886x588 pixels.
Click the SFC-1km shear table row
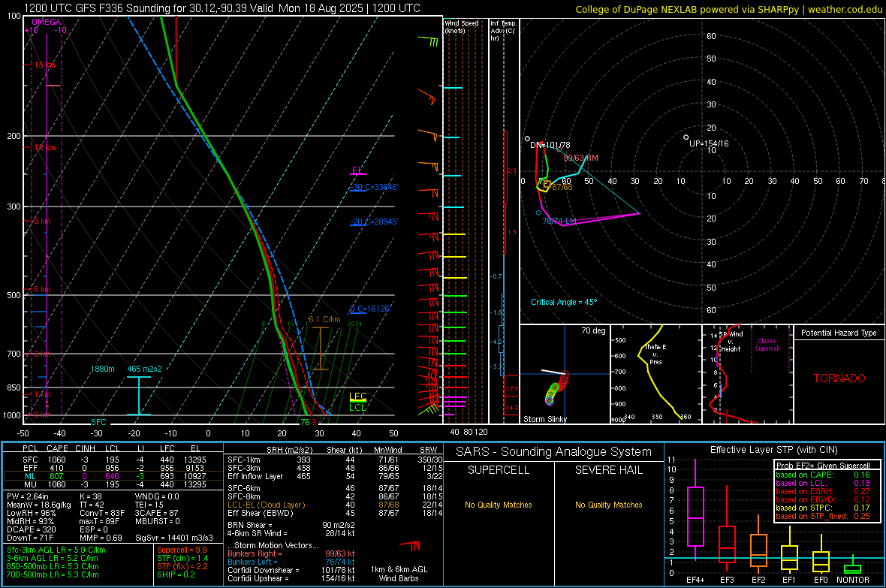pyautogui.click(x=335, y=460)
